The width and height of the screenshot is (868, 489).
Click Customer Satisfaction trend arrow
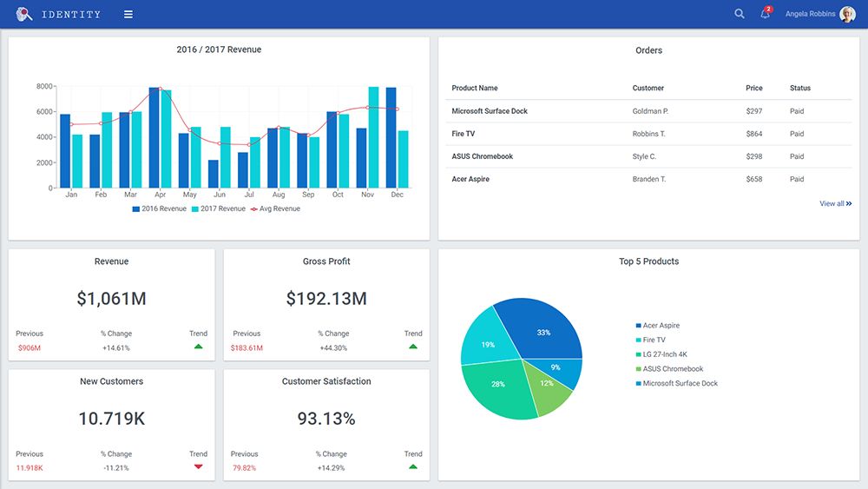413,467
